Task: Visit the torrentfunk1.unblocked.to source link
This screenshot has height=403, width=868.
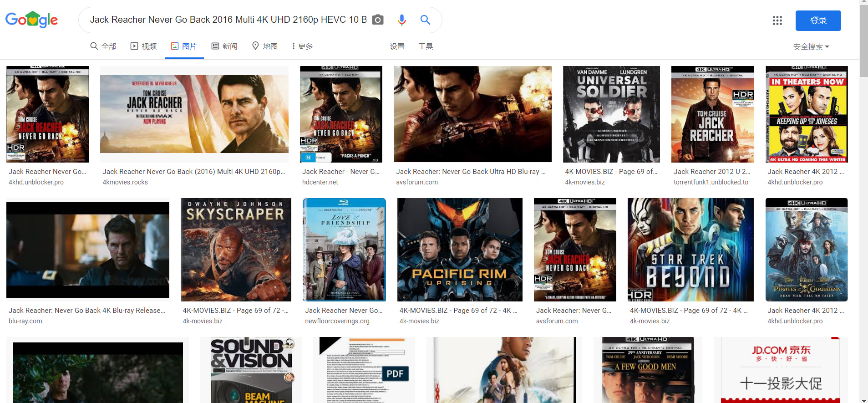Action: (x=711, y=182)
